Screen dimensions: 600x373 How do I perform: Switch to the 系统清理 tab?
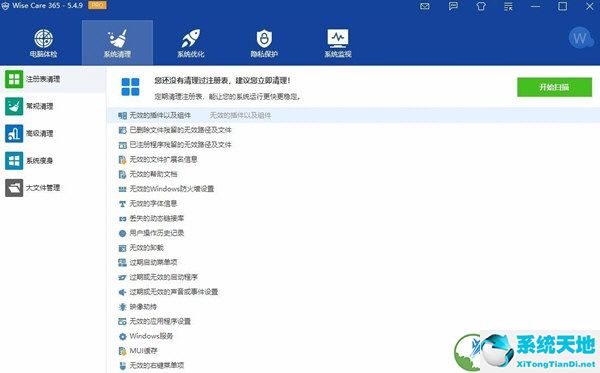[x=117, y=43]
